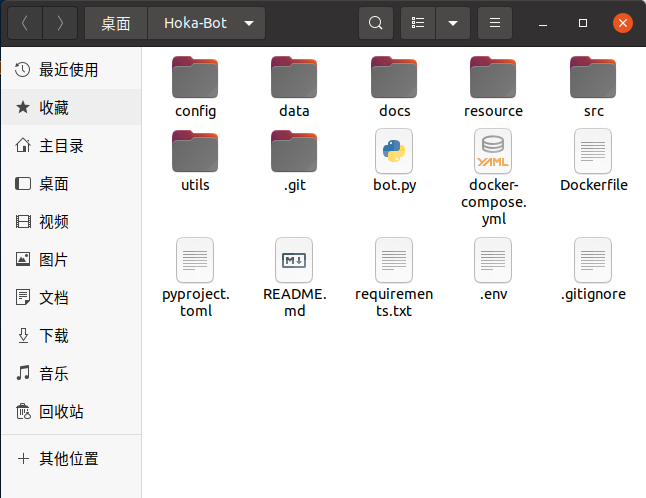Viewport: 646px width, 498px height.
Task: Open the .git folder
Action: click(x=294, y=151)
